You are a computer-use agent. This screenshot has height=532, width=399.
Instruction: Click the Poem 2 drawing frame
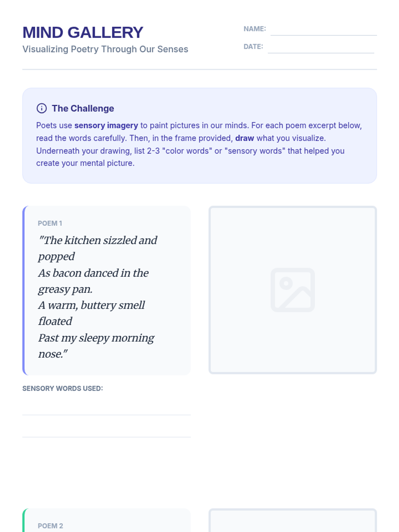coord(293,522)
